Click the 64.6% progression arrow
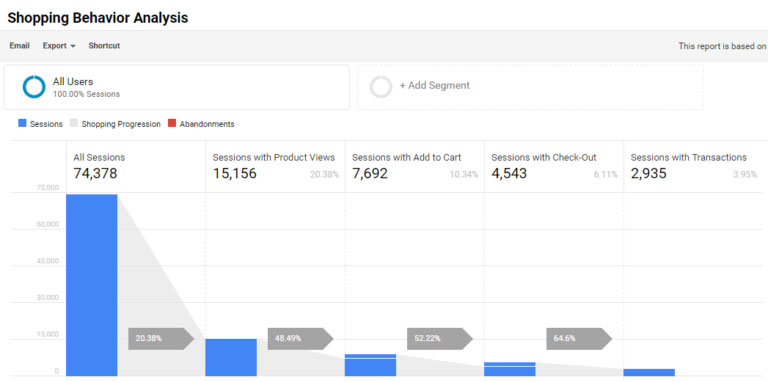Viewport: 768px width, 382px height. [x=579, y=338]
